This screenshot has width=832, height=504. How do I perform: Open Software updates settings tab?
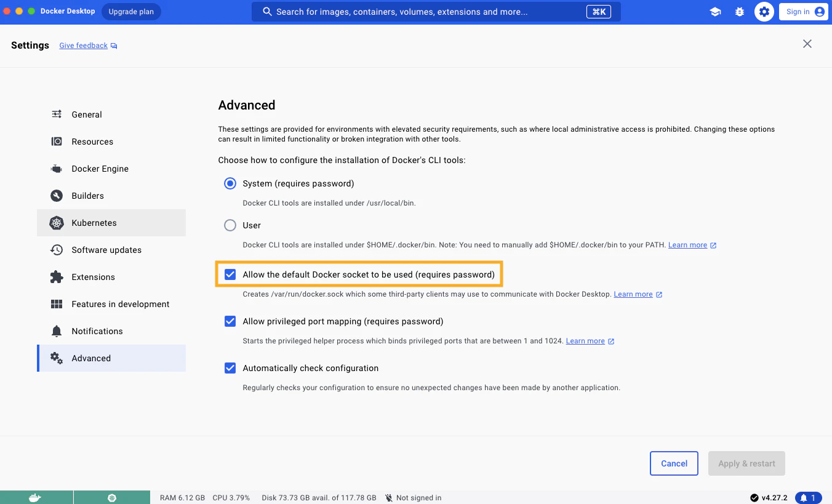(111, 250)
